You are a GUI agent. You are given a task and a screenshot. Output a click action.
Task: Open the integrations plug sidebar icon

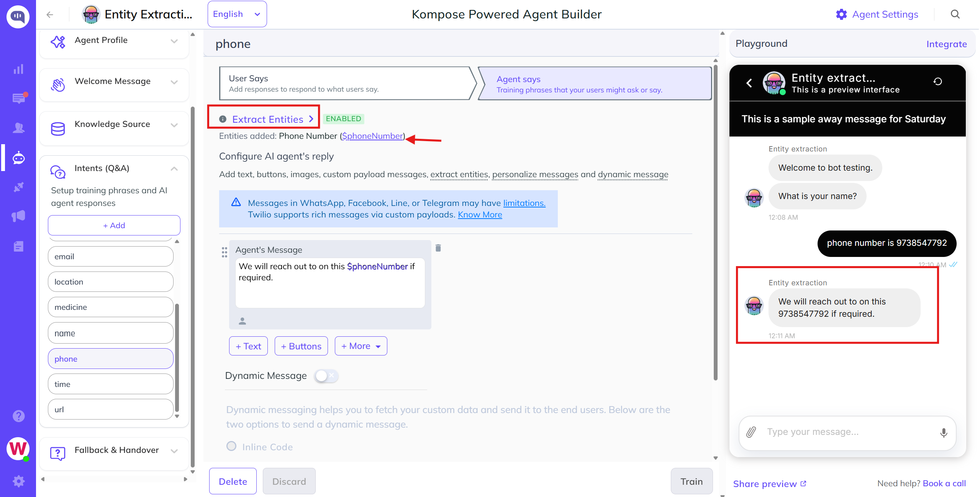point(18,187)
